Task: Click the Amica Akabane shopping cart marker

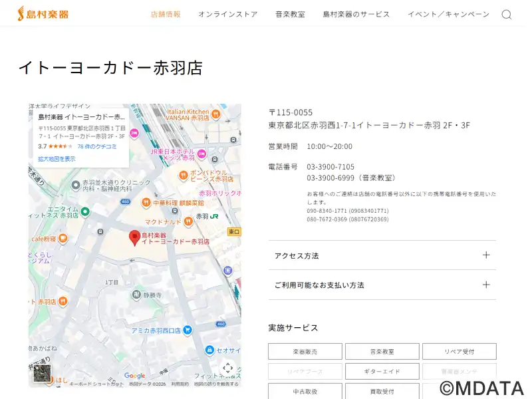Action: 188,330
